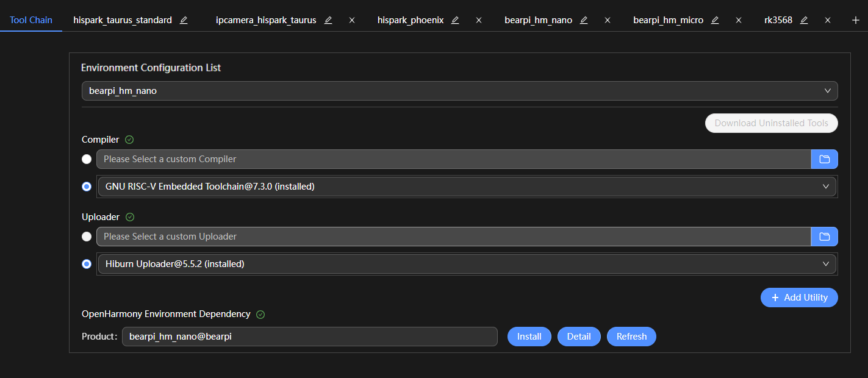Select the custom Uploader radio button
The image size is (868, 378).
[87, 237]
